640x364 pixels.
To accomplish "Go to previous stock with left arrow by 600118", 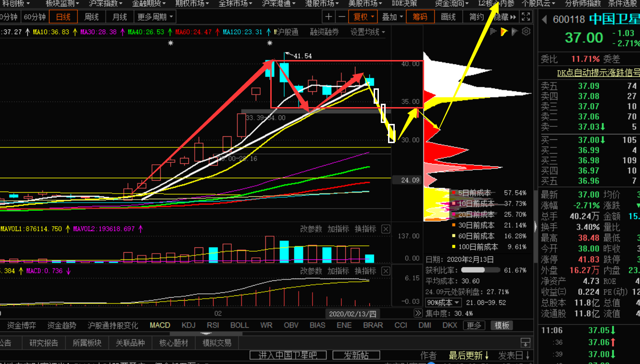I will coord(545,20).
